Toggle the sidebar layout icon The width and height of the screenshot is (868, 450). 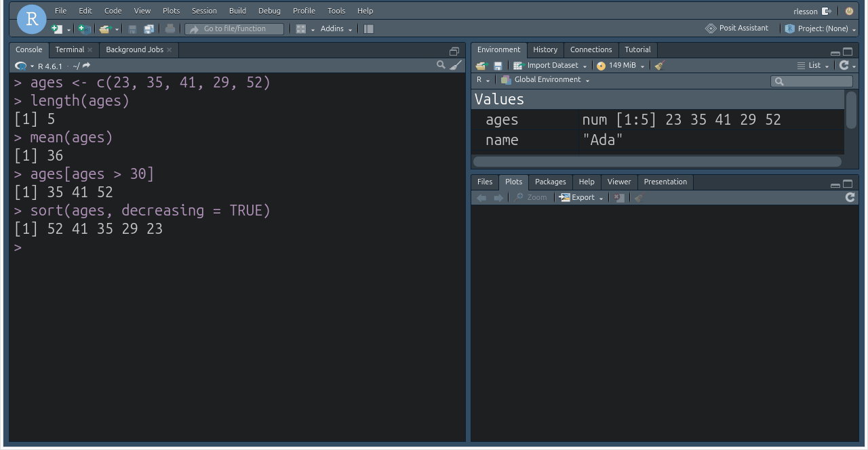click(x=369, y=28)
